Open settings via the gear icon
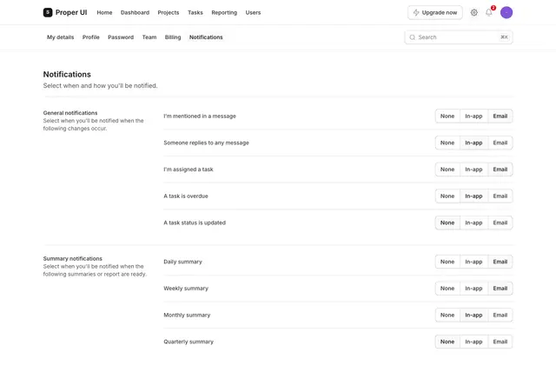This screenshot has width=556, height=392. pyautogui.click(x=473, y=12)
